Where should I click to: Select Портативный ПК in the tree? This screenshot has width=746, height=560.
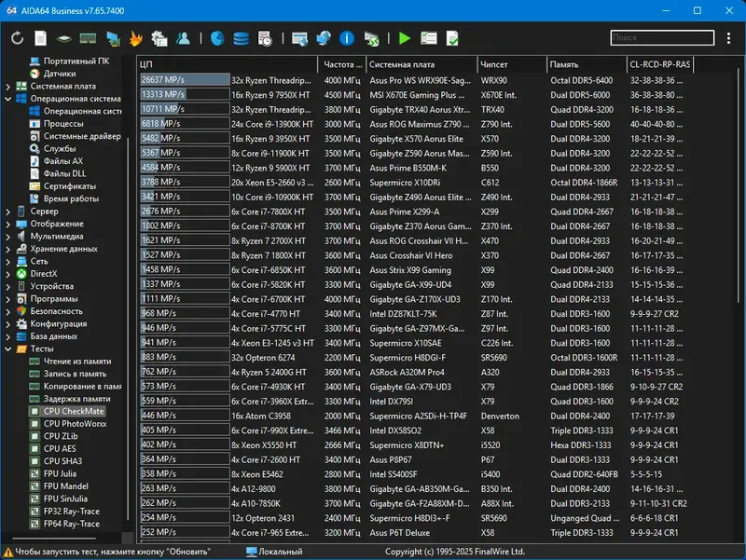click(76, 61)
